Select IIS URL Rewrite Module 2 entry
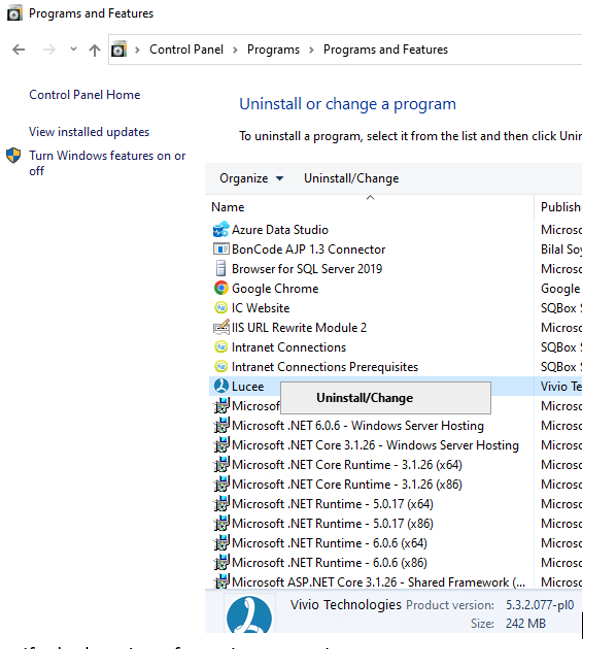Viewport: 610px width, 649px height. (299, 328)
